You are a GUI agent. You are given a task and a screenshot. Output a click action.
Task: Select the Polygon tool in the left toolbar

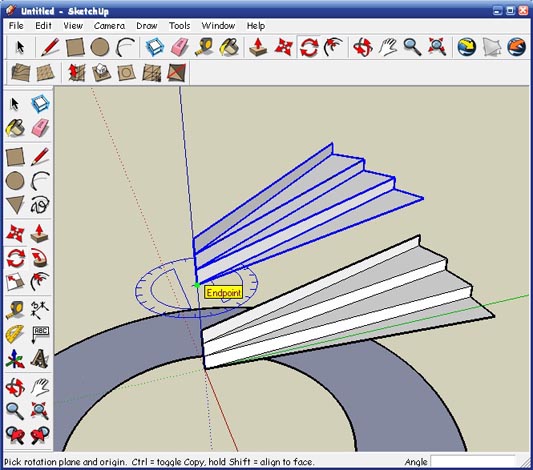click(x=15, y=205)
